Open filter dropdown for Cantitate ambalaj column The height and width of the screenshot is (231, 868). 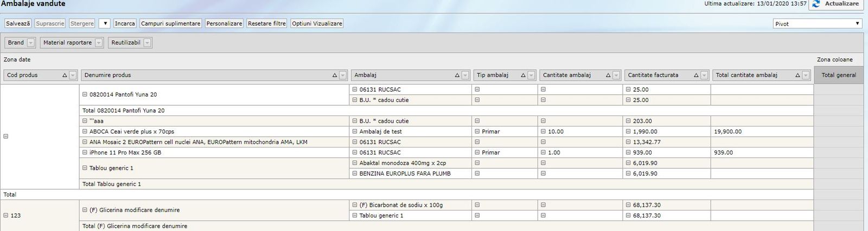pyautogui.click(x=616, y=75)
